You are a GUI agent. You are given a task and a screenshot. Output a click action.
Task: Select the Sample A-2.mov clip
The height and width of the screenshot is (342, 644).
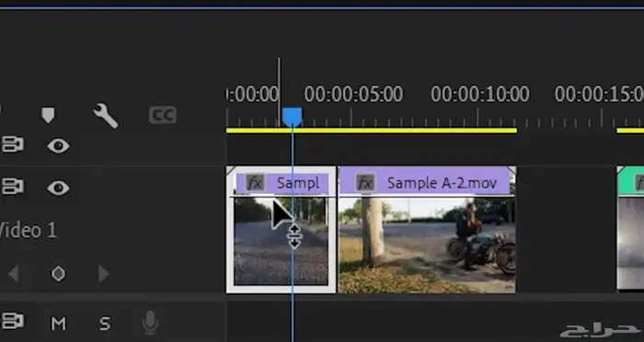point(427,230)
